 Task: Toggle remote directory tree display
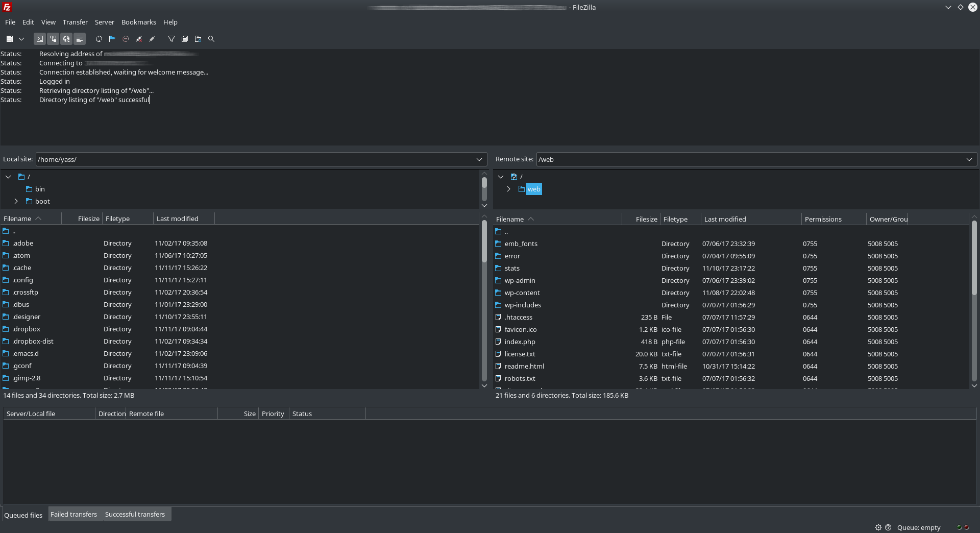point(66,39)
